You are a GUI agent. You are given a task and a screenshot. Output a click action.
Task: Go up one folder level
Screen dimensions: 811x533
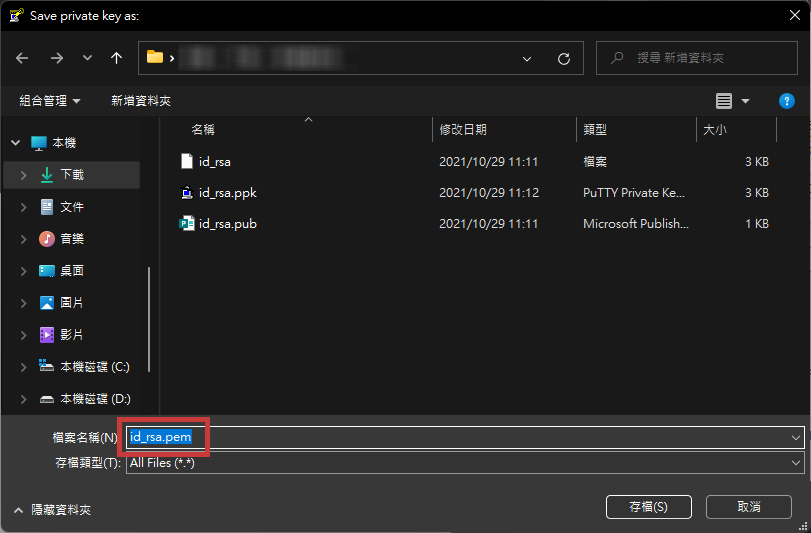coord(117,58)
